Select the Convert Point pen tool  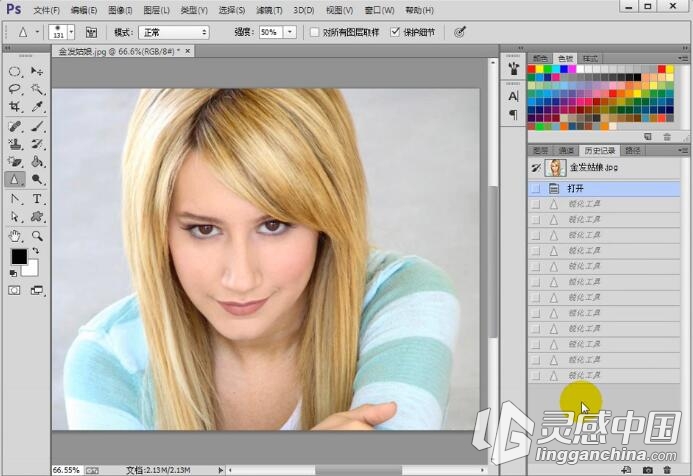(15, 199)
